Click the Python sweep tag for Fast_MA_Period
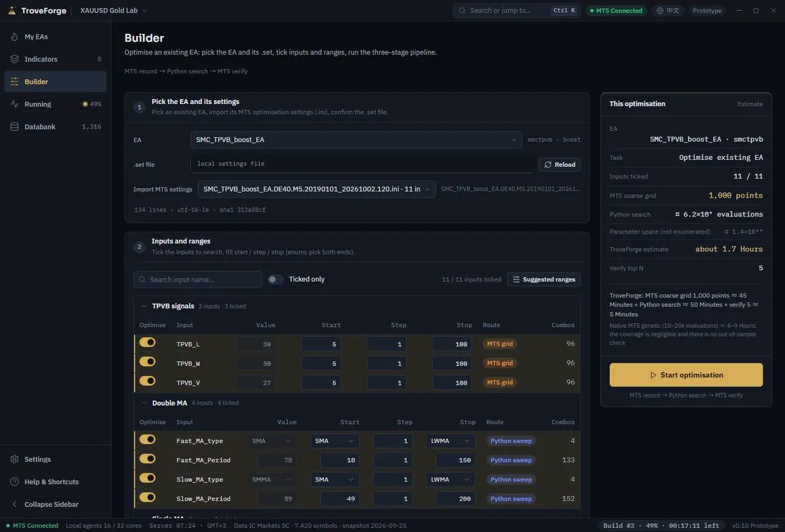This screenshot has height=532, width=785. click(511, 460)
